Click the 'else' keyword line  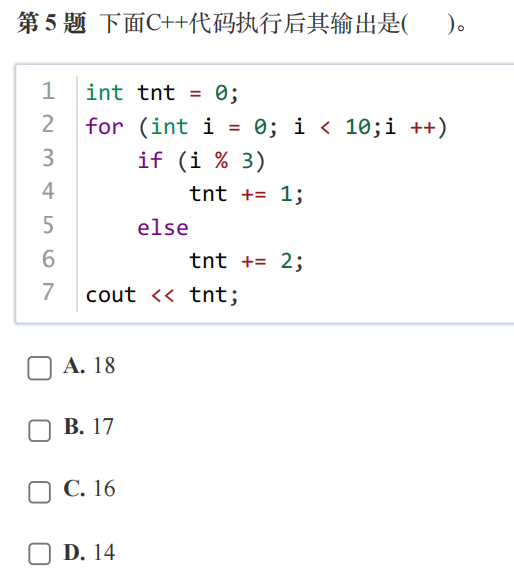163,228
